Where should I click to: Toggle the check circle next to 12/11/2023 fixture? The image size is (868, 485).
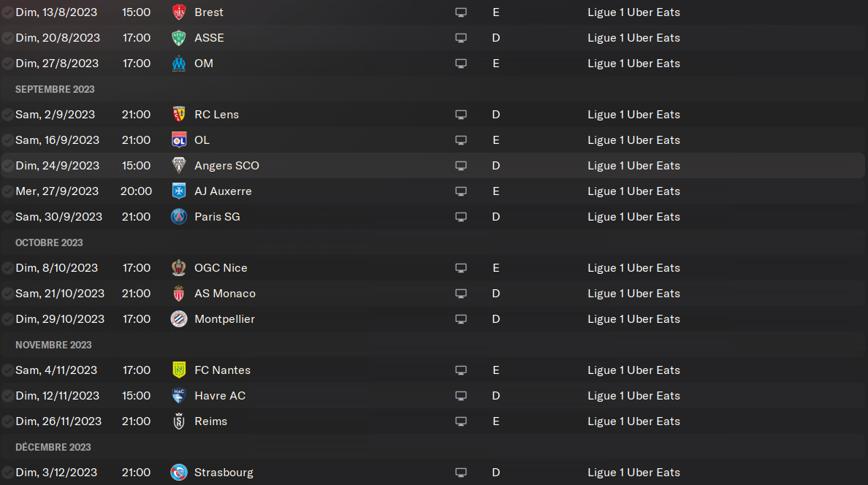7,396
